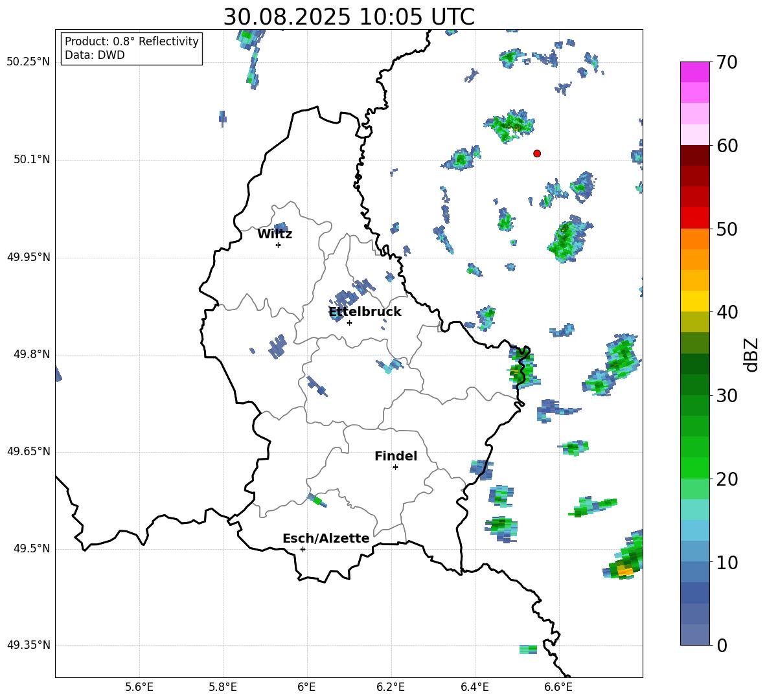Click the Ettelbruck station cross marker
Viewport: 767px width, 700px height.
point(349,322)
